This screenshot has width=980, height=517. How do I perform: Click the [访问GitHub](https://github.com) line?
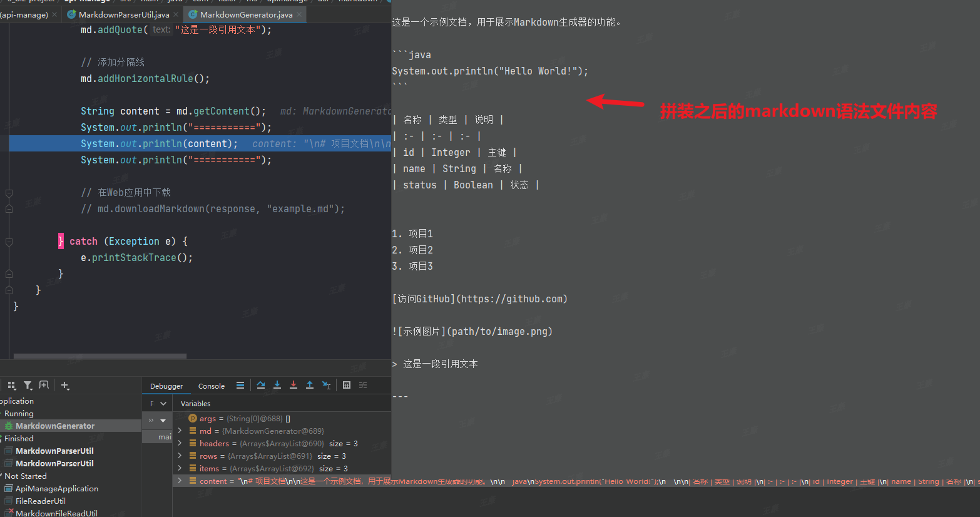pos(479,299)
